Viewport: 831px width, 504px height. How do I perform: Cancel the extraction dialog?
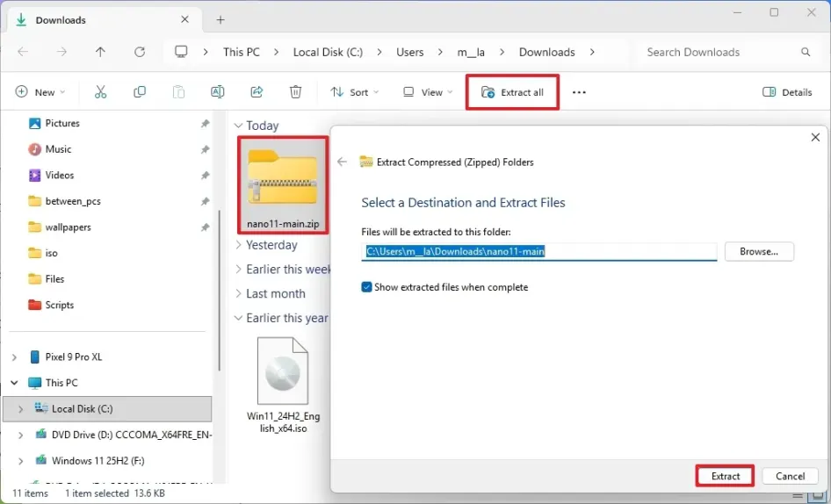(790, 476)
